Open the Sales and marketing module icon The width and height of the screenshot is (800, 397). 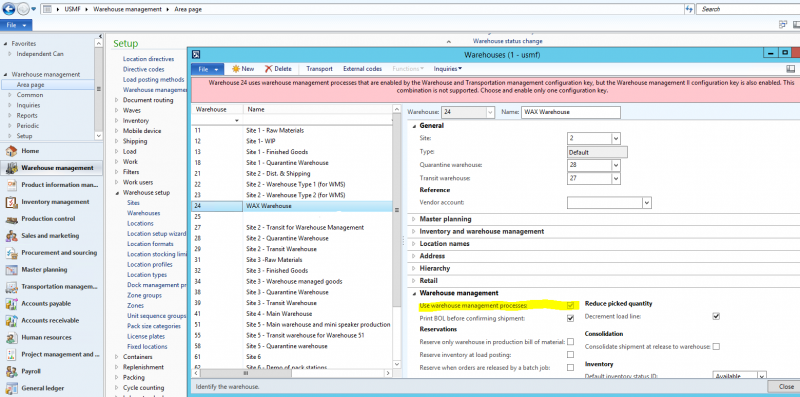[11, 236]
